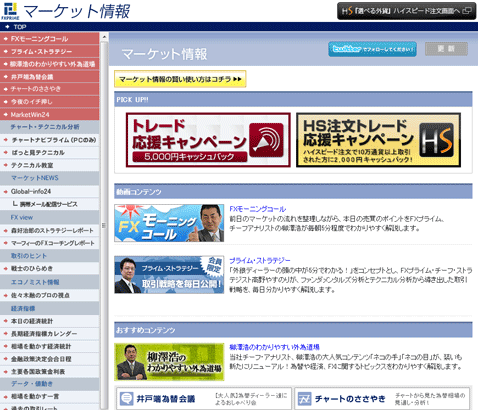Click the FXモーニングコール video thumbnail
The height and width of the screenshot is (410, 478).
coord(169,223)
